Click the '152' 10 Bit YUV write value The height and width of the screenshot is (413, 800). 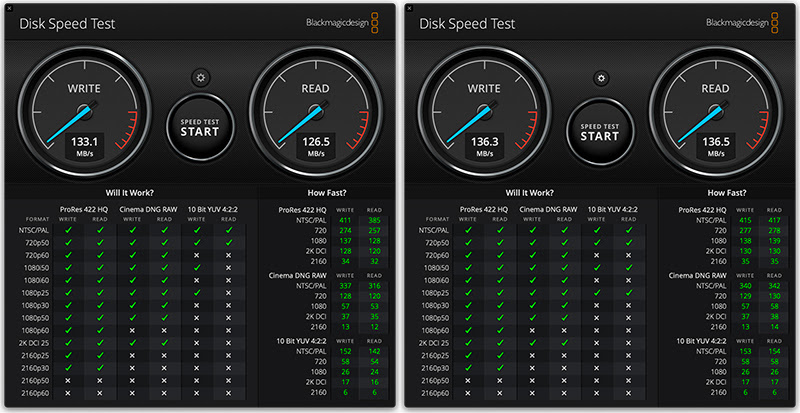[x=345, y=351]
